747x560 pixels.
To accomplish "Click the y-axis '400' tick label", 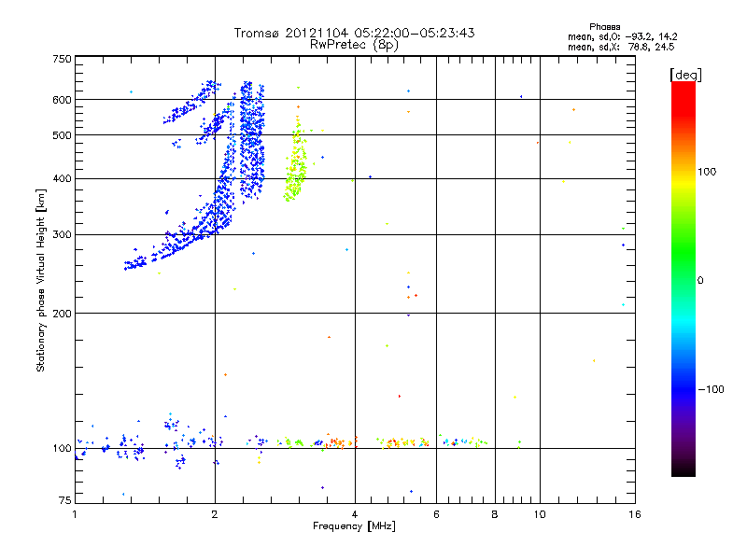I will click(x=63, y=178).
